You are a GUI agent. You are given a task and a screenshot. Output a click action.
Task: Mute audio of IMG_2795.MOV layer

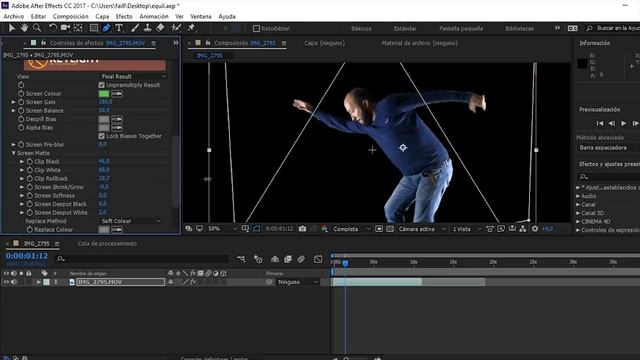click(14, 282)
